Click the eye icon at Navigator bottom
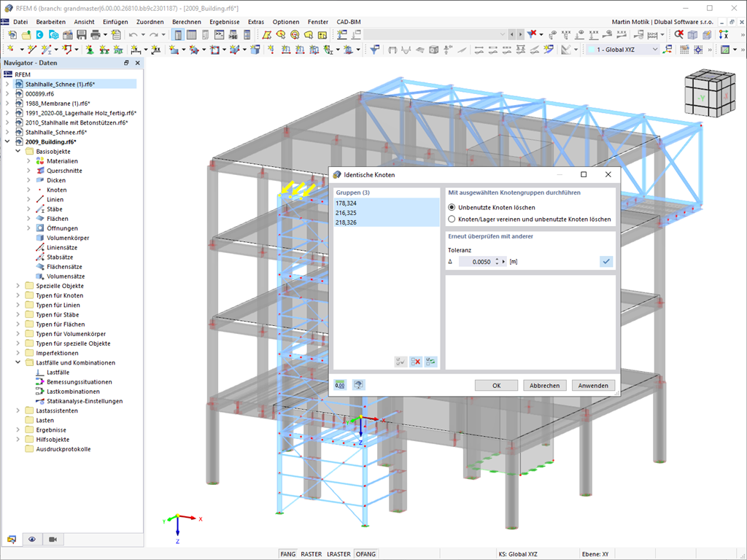This screenshot has height=560, width=747. point(32,539)
